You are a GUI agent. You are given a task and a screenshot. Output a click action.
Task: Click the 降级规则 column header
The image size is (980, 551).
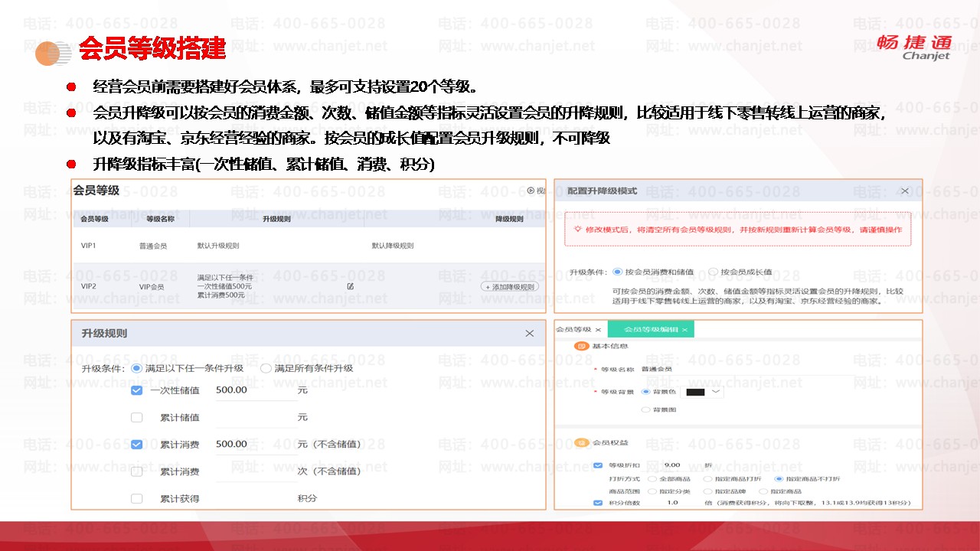510,219
